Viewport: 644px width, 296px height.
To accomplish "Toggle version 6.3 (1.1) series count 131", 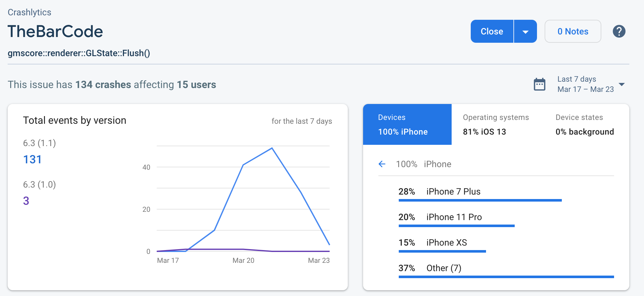I will coord(32,159).
